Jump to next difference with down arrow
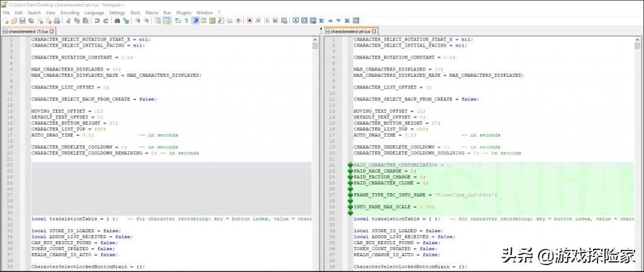 click(339, 21)
